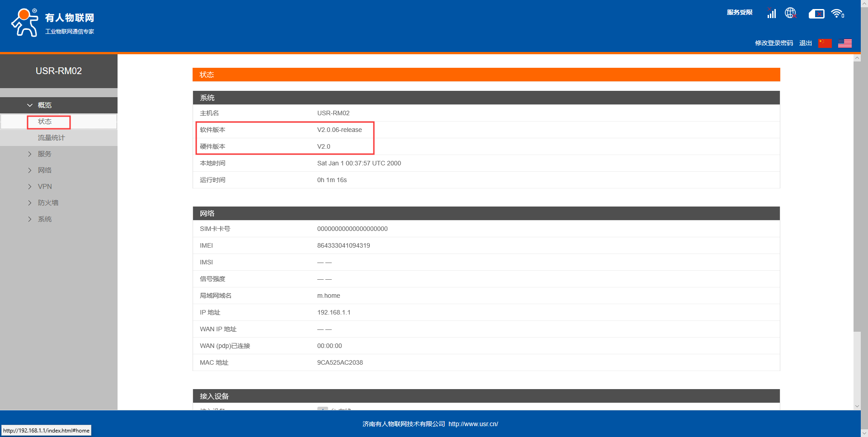Open the www.usr.cn footer link
This screenshot has height=437, width=868.
click(x=473, y=424)
